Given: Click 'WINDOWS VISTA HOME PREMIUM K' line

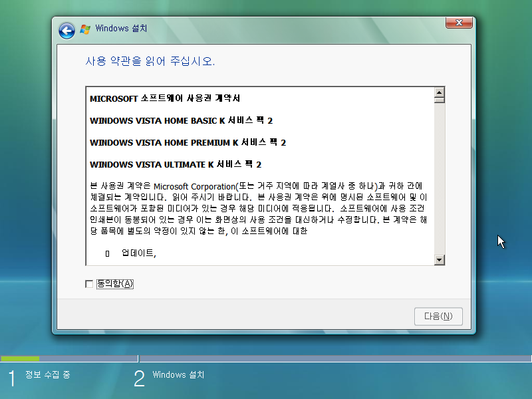Looking at the screenshot, I should point(188,142).
